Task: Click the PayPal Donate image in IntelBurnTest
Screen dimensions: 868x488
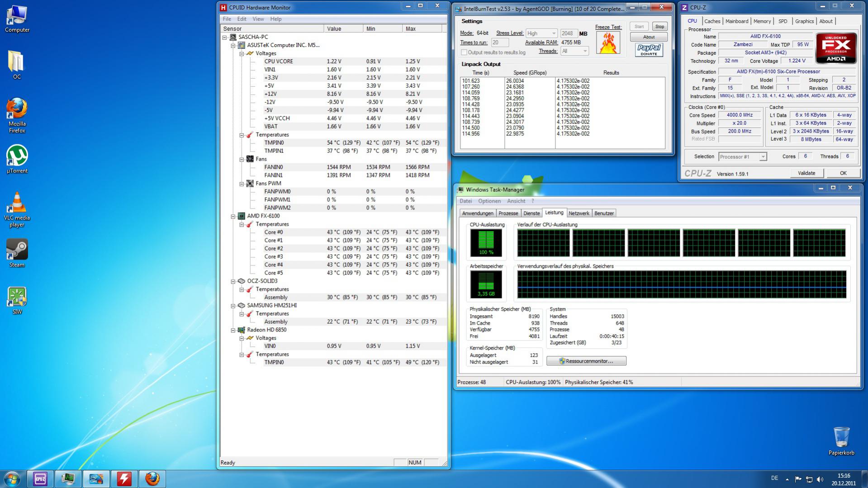Action: tap(649, 50)
